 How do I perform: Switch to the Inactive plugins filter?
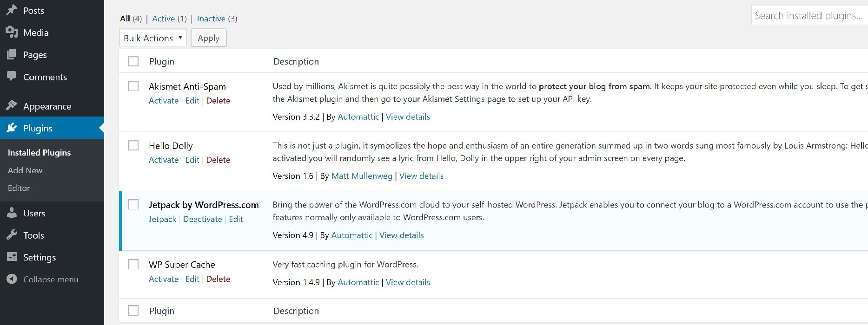click(x=212, y=19)
